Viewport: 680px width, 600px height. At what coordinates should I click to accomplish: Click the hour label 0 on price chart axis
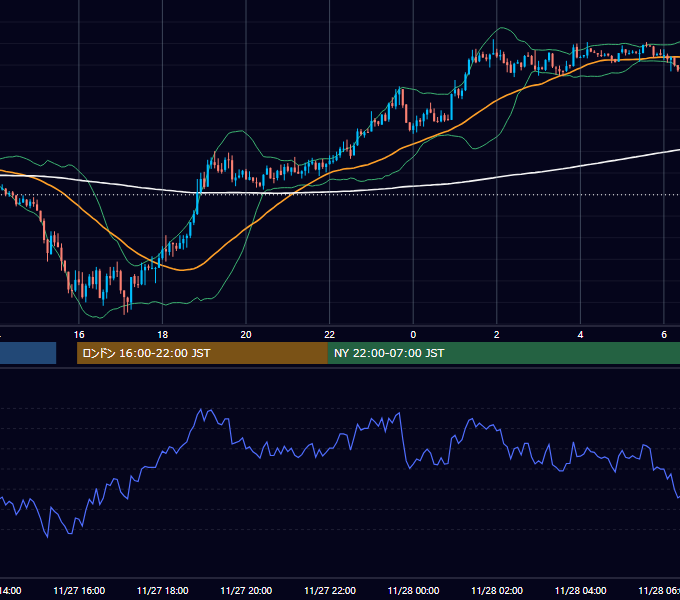coord(413,335)
